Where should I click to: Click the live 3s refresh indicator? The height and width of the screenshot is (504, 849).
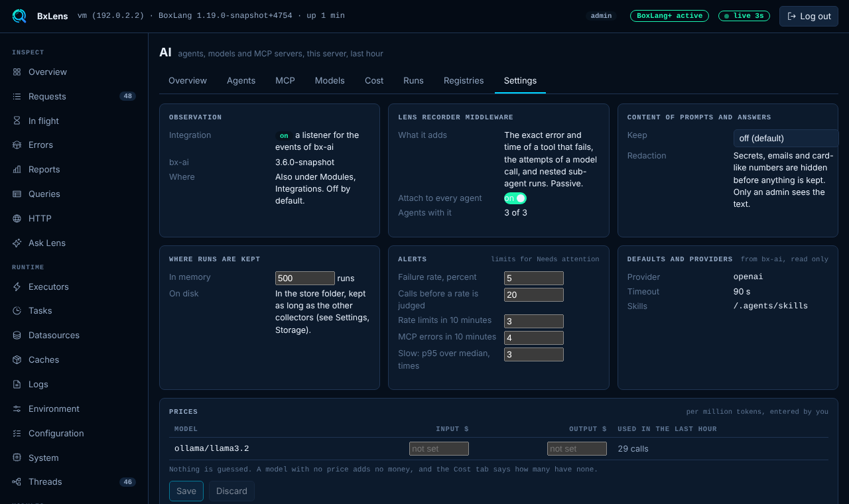744,16
